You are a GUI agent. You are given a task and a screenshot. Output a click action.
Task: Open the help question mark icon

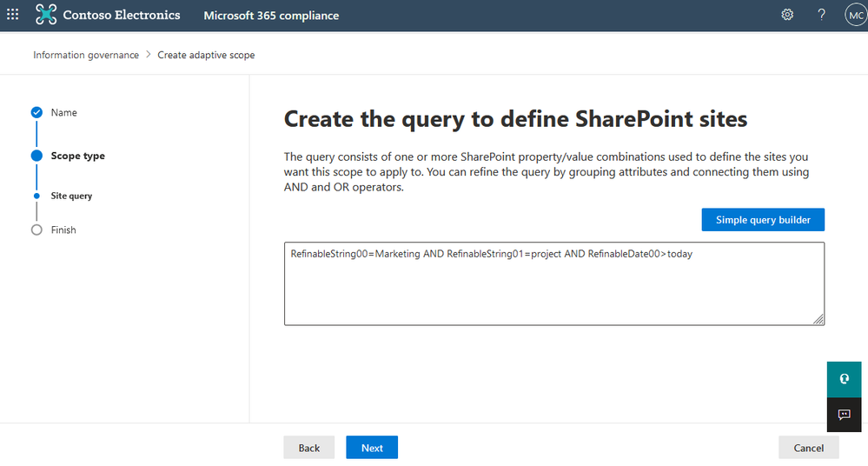pos(821,15)
